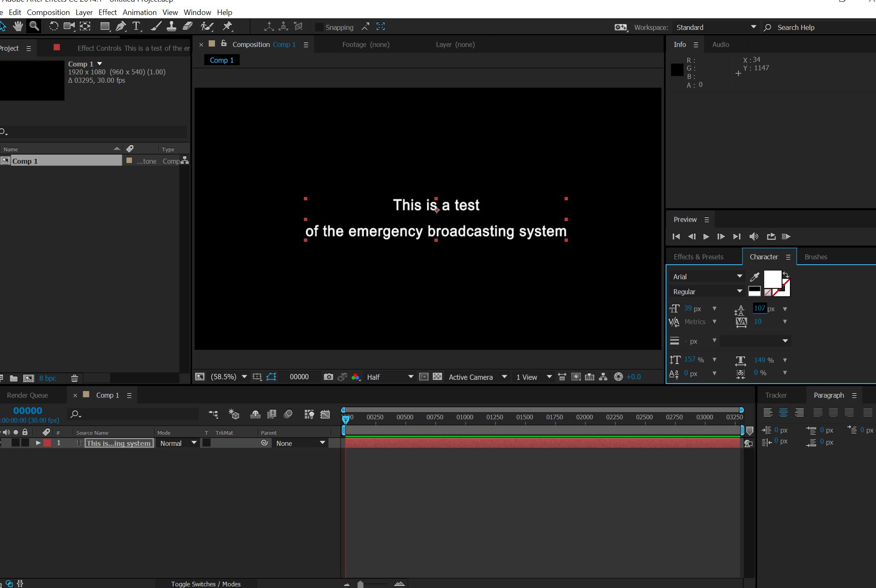Select the Puppet Pin tool
The height and width of the screenshot is (588, 876).
tap(227, 27)
